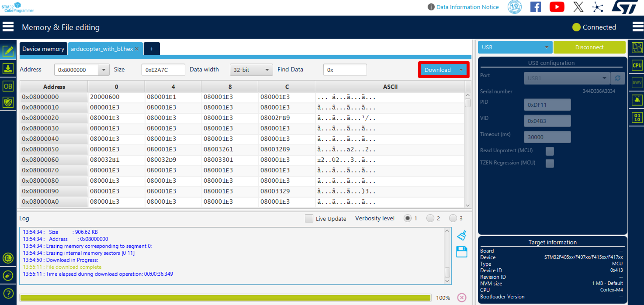
Task: Switch to Device memory tab
Action: pos(43,49)
